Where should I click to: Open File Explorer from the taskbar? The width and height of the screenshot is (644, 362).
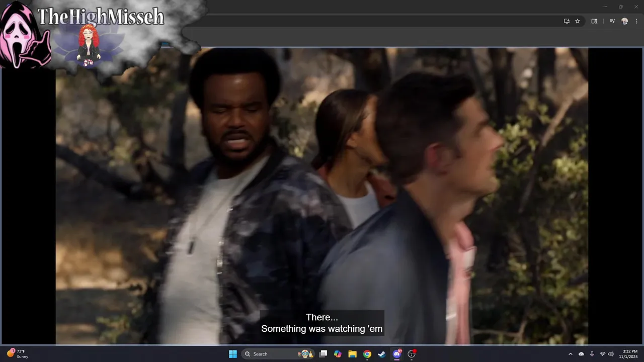tap(352, 354)
